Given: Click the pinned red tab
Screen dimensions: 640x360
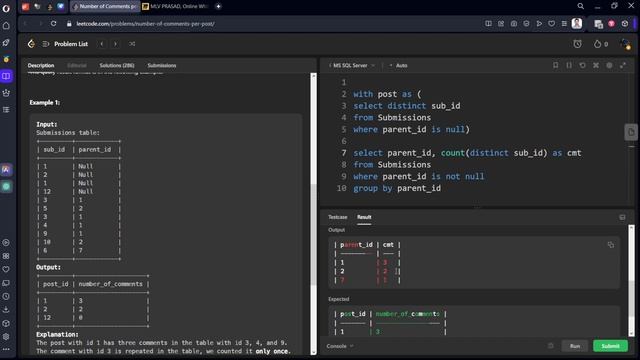Looking at the screenshot, I should (x=25, y=7).
